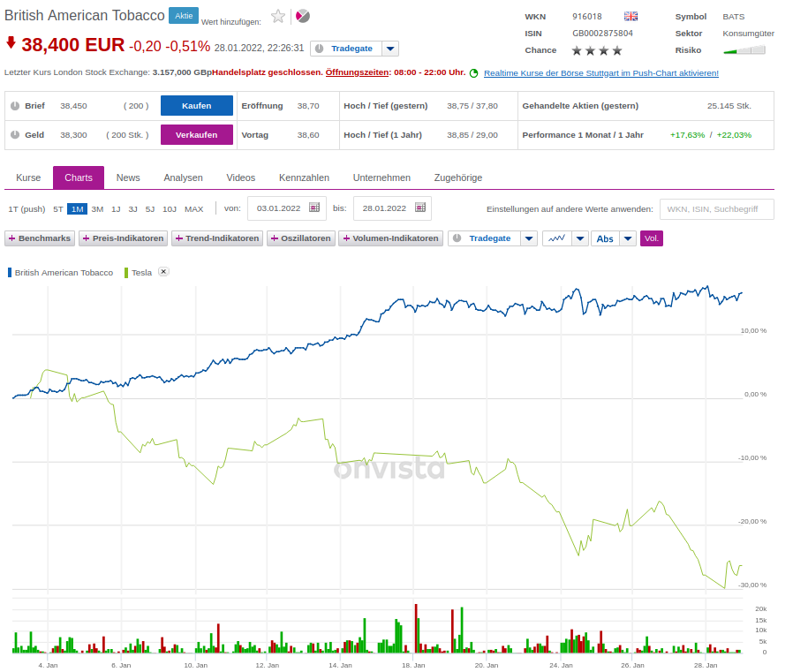Switch to the News tab
This screenshot has width=793, height=672.
(x=128, y=178)
